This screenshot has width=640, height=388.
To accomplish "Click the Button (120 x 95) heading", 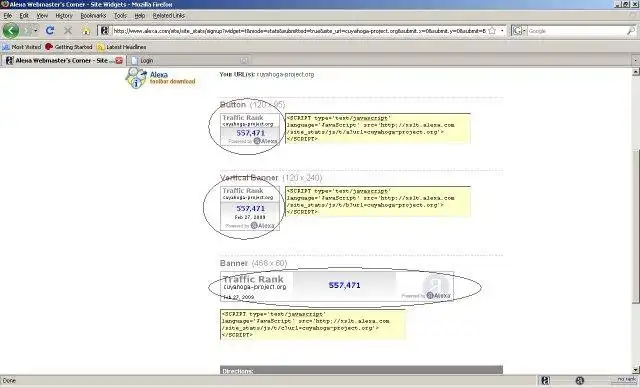I will pyautogui.click(x=252, y=105).
